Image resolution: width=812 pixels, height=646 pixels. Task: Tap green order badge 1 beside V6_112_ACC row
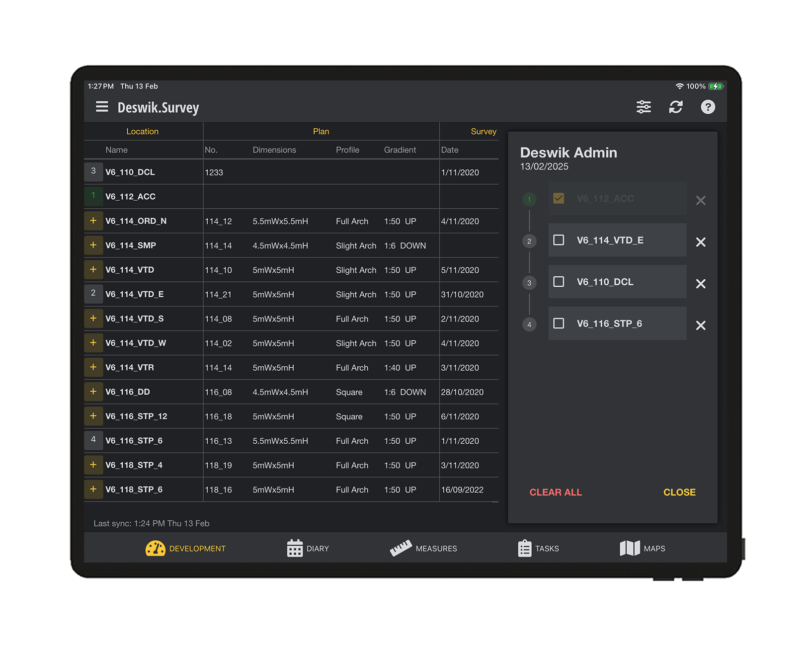93,196
